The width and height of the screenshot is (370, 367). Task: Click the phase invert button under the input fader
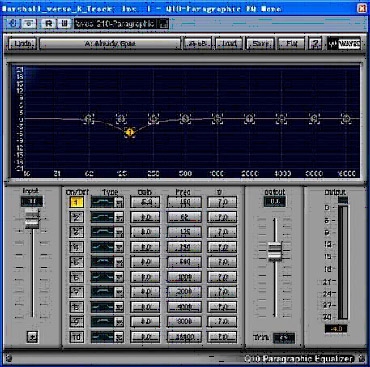coord(32,336)
